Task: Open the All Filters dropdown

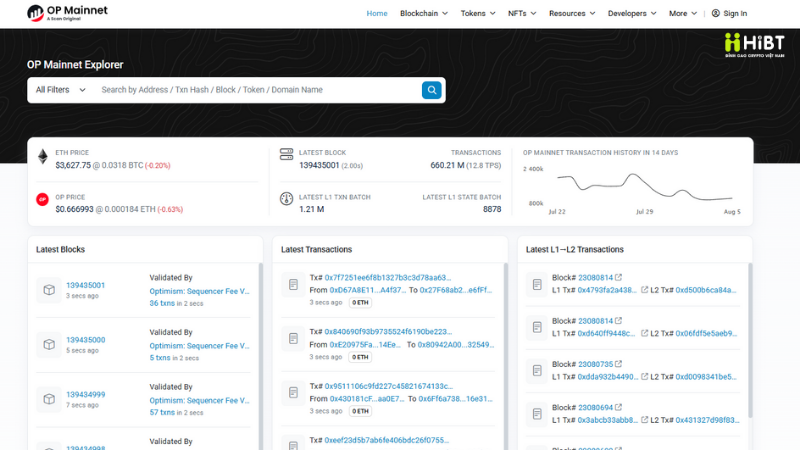Action: point(60,90)
